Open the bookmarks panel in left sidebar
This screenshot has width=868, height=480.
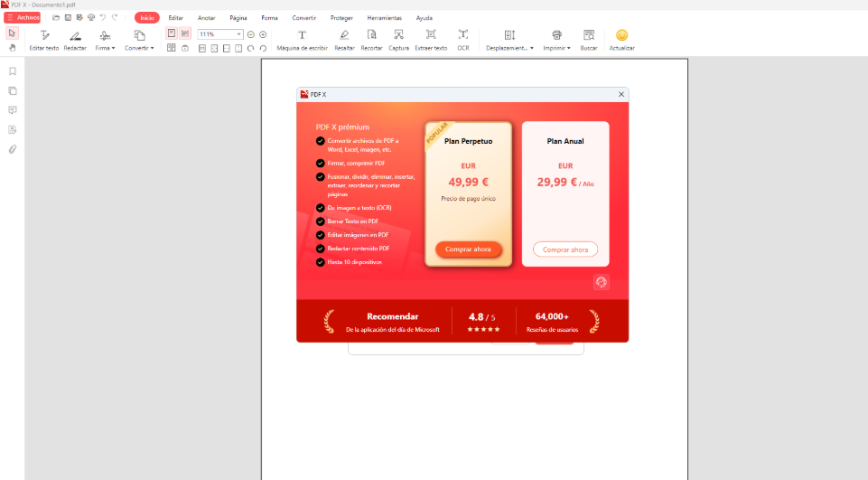click(12, 71)
